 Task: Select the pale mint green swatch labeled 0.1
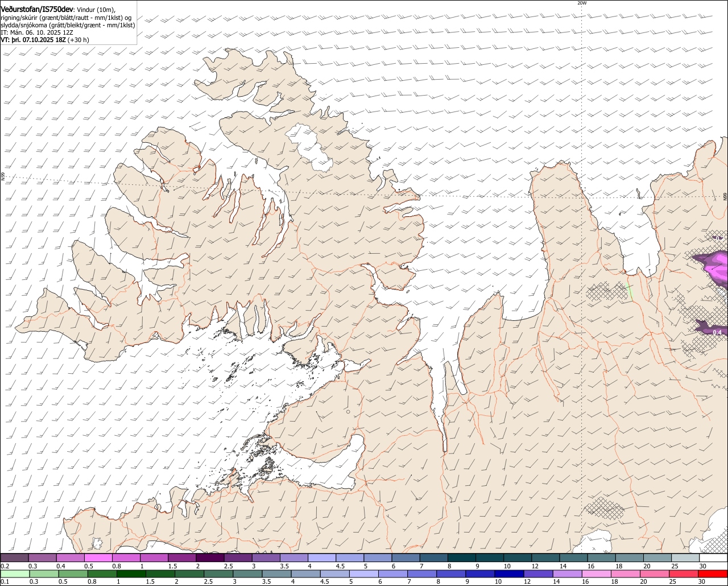(14, 573)
